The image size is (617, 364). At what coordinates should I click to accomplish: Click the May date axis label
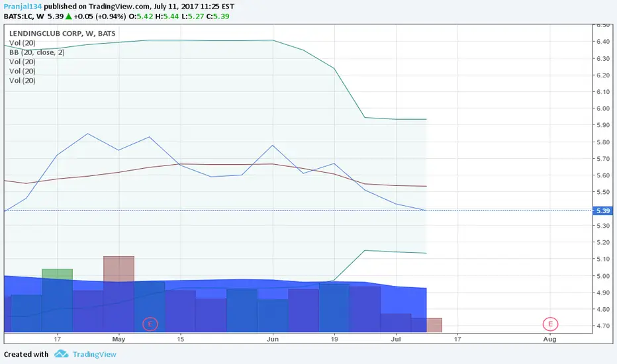[119, 339]
